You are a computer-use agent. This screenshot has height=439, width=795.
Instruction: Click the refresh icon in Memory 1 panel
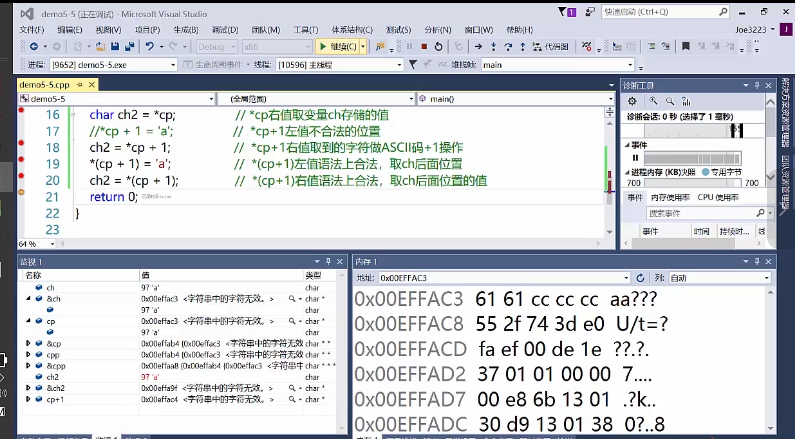click(639, 277)
